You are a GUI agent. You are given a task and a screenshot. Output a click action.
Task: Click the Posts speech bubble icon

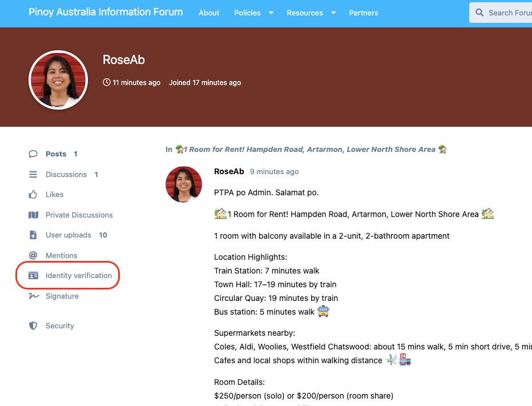pyautogui.click(x=33, y=154)
